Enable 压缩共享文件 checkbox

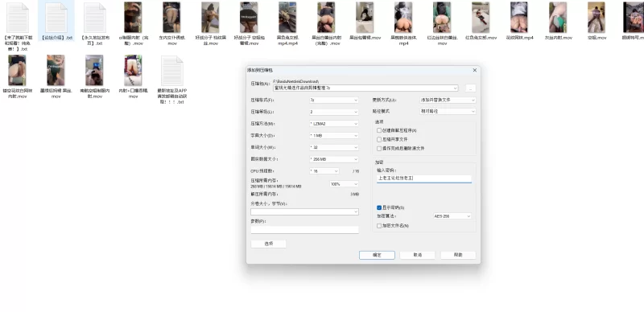point(378,140)
